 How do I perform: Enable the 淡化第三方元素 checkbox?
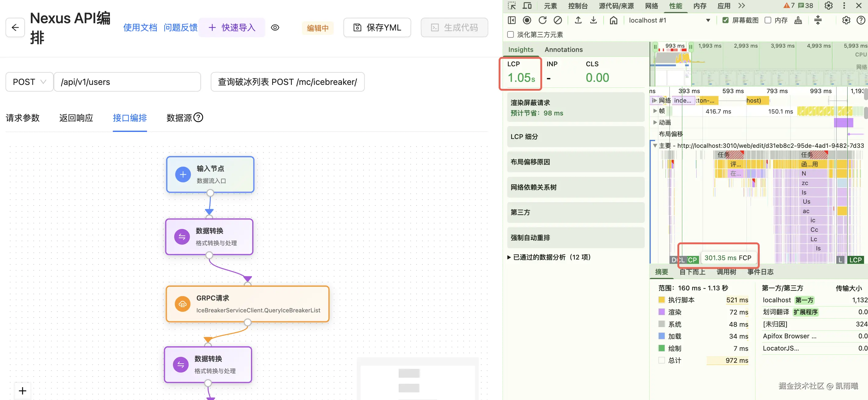tap(511, 35)
